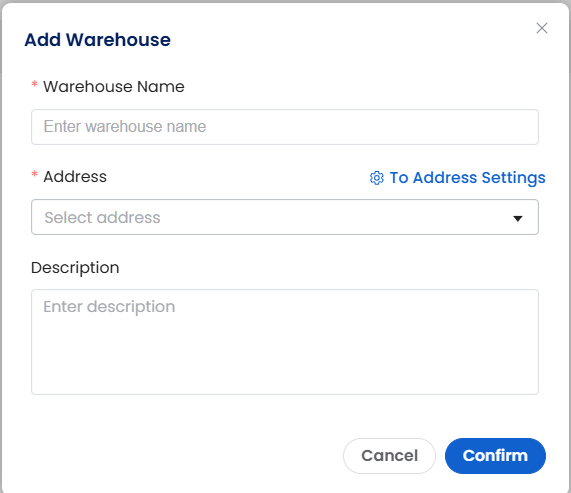Select the 'Select address' placeholder text
Screen dimensions: 571x493
pyautogui.click(x=102, y=218)
